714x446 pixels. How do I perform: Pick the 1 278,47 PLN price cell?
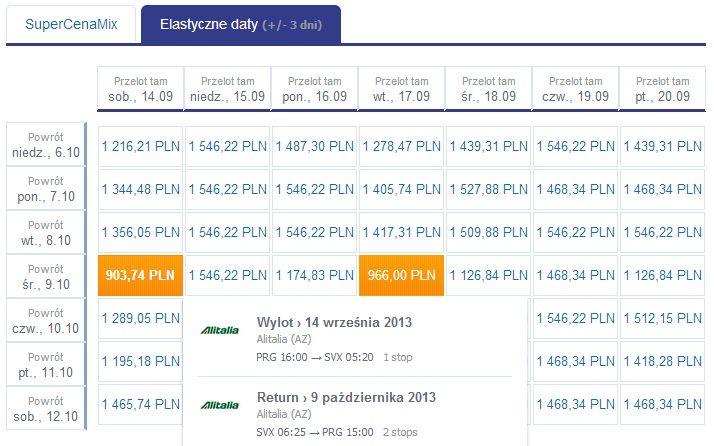tap(401, 146)
